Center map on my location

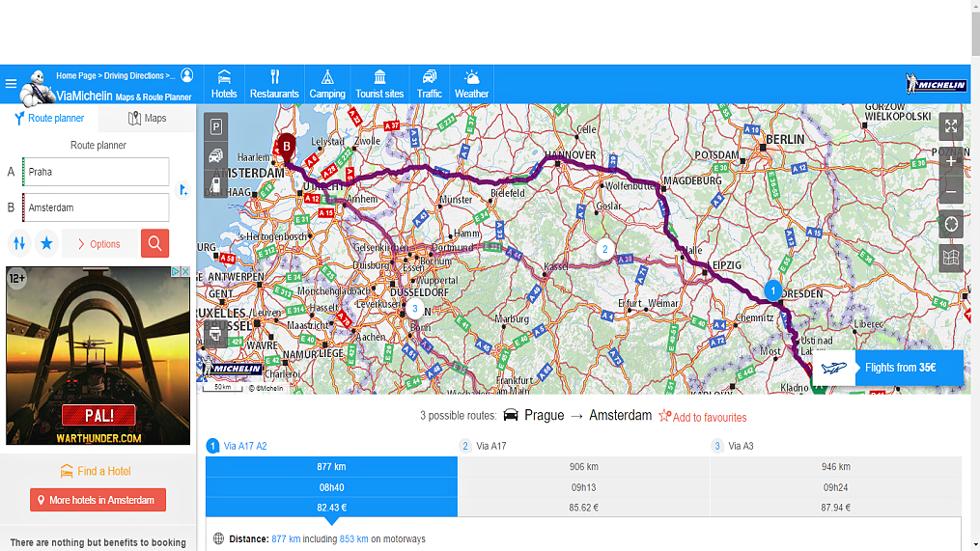click(x=951, y=224)
